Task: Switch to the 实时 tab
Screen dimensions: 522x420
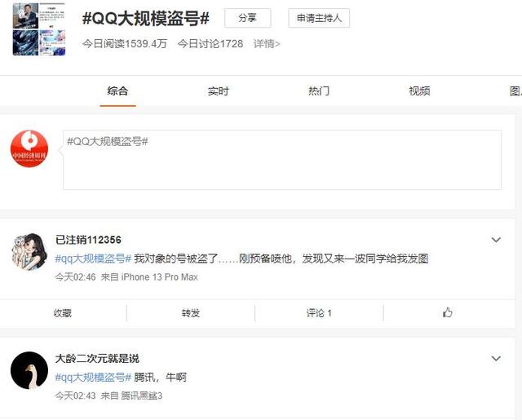Action: pyautogui.click(x=218, y=91)
